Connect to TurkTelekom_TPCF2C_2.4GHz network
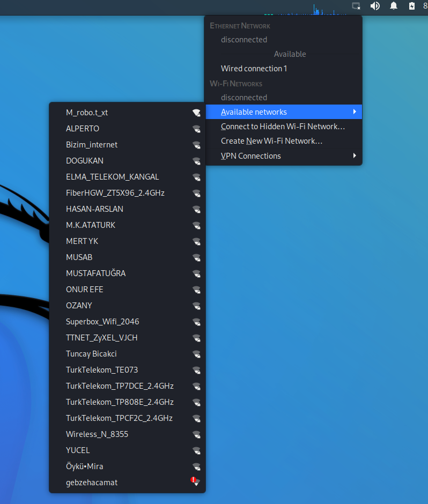This screenshot has height=504, width=428. 127,418
